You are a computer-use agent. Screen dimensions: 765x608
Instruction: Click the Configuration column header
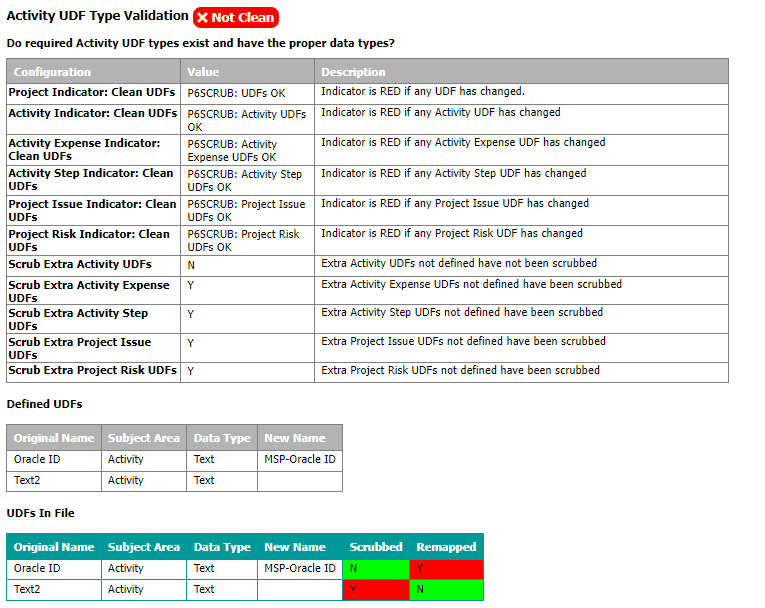52,72
